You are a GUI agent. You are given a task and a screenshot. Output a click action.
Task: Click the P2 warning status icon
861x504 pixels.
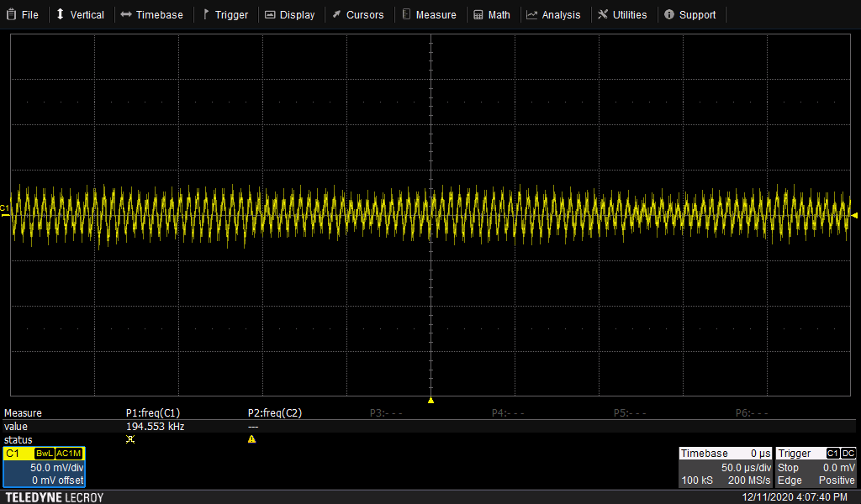[251, 439]
